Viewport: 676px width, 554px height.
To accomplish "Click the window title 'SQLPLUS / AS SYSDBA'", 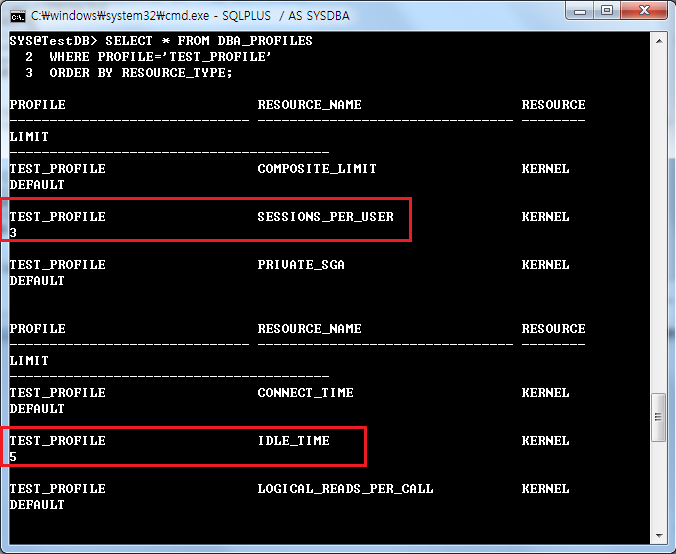I will 286,16.
